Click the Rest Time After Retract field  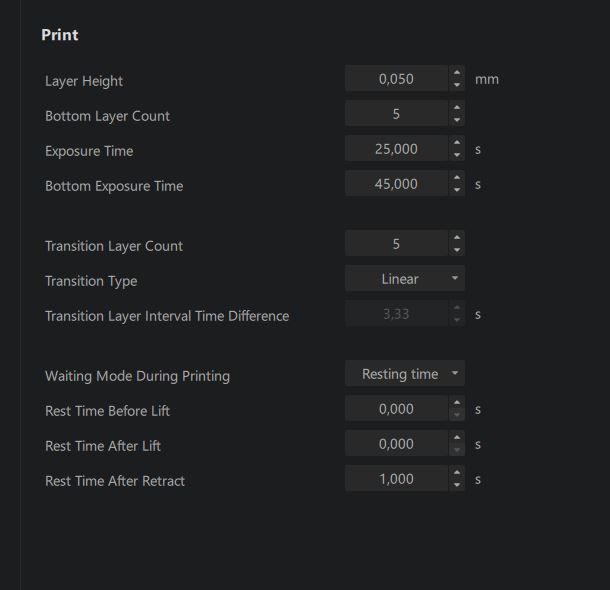pos(396,478)
